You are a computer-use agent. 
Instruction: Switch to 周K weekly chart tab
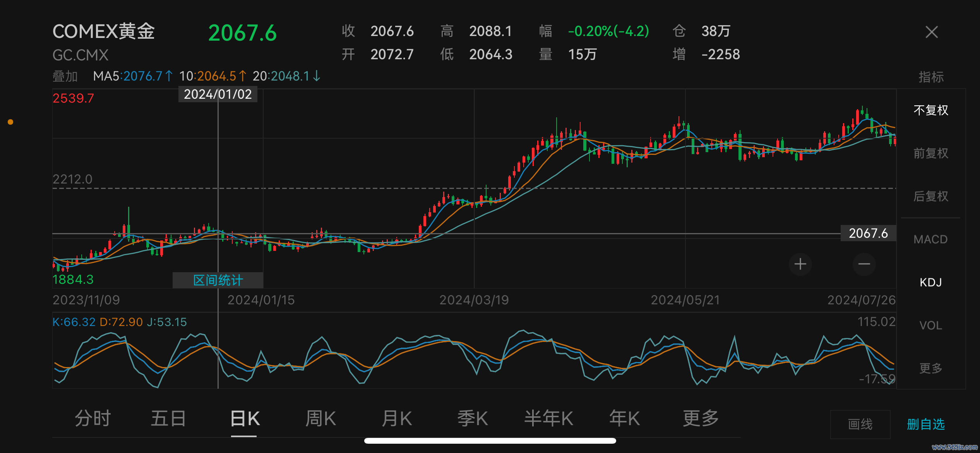pyautogui.click(x=320, y=419)
